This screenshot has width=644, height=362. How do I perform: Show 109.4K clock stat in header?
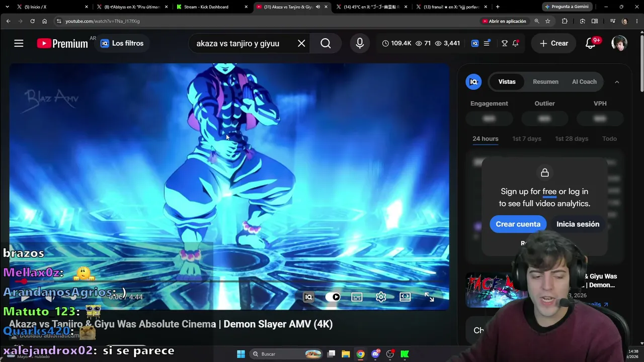pyautogui.click(x=396, y=43)
